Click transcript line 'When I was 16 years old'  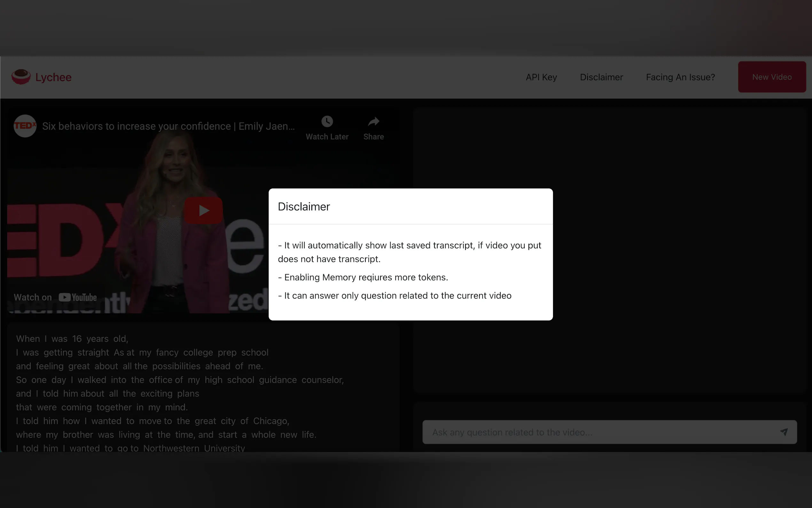click(72, 339)
